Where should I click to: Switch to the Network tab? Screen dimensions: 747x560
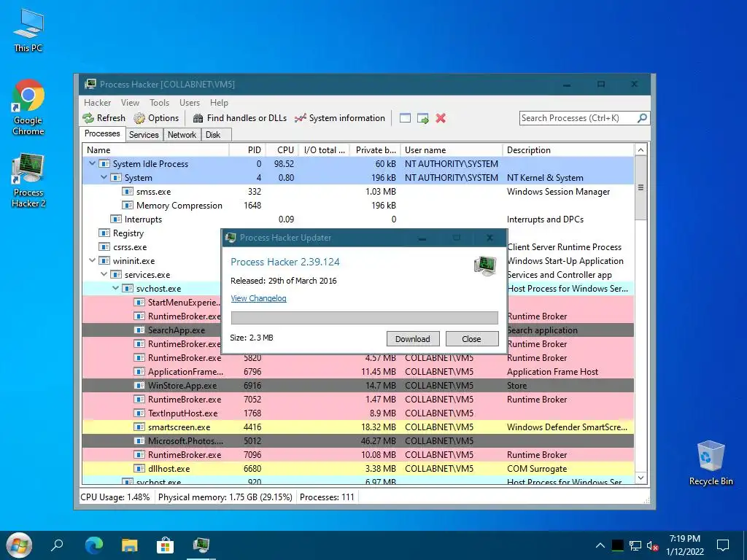182,135
